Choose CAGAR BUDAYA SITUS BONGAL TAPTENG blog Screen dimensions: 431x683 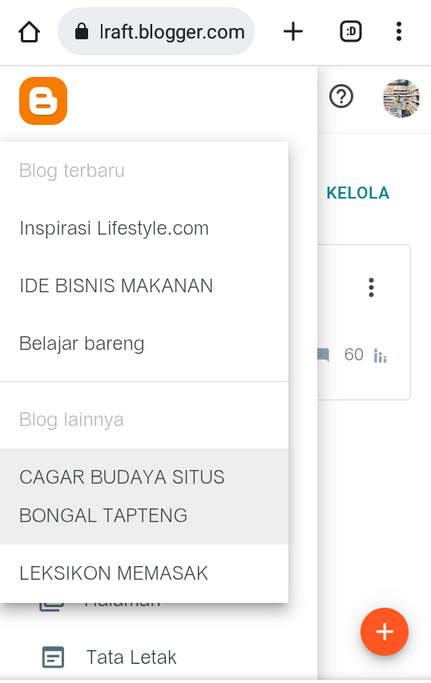coord(144,496)
